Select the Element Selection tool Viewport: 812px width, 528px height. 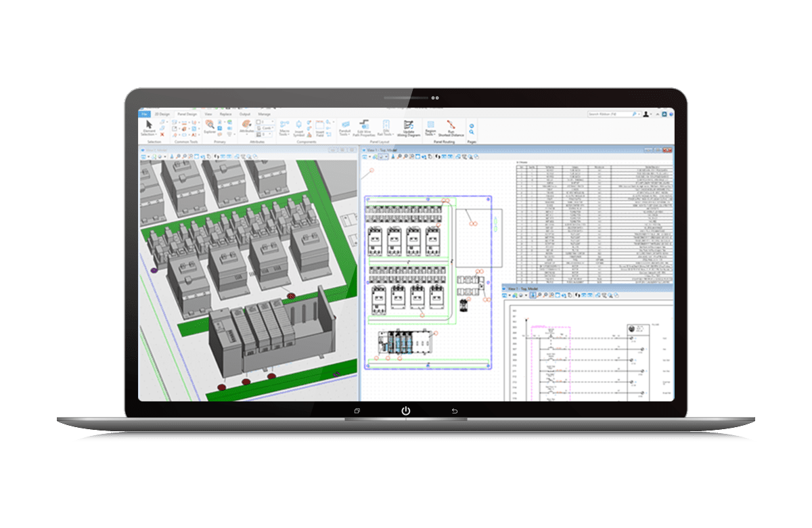pyautogui.click(x=149, y=126)
